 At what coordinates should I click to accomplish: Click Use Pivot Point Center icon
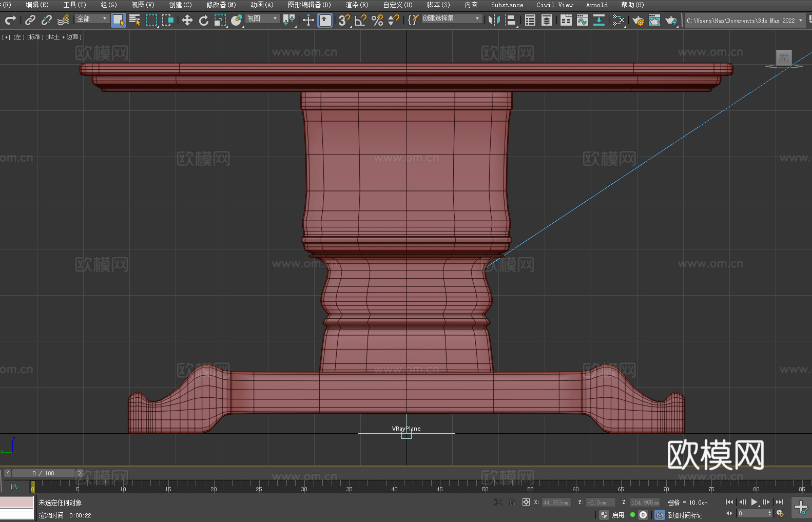point(289,20)
